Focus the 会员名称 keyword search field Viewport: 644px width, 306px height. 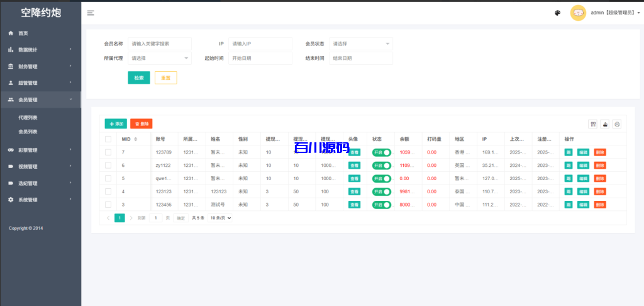(x=160, y=44)
